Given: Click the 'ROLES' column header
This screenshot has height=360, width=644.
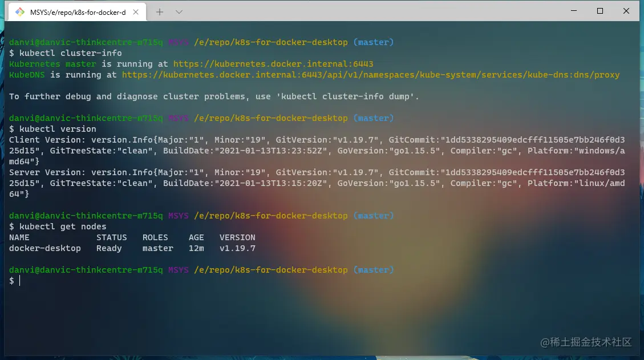Looking at the screenshot, I should pyautogui.click(x=155, y=237).
